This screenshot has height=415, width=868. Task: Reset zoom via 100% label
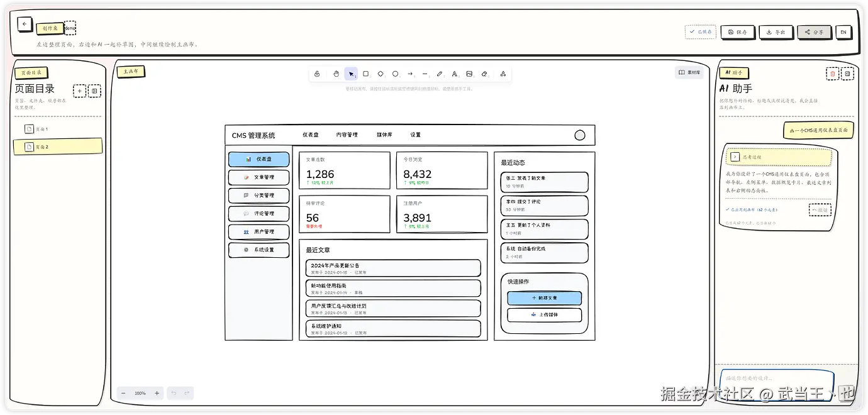(x=140, y=393)
